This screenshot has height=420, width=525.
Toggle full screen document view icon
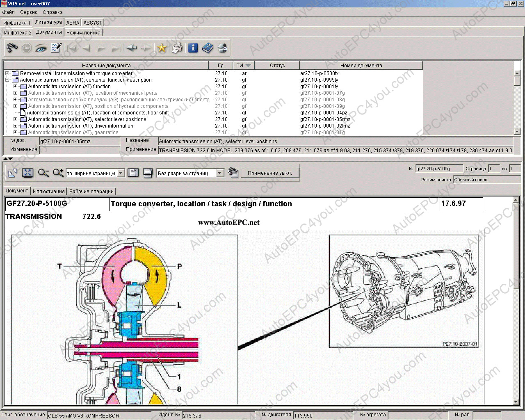click(x=27, y=173)
